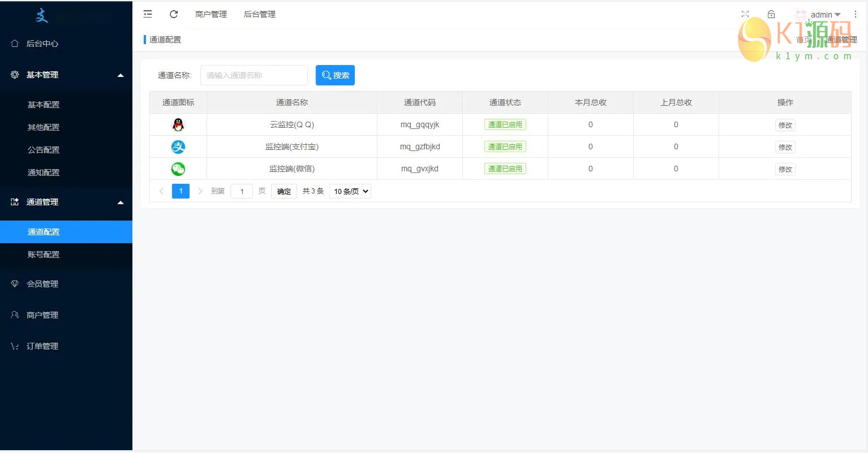Click 修改 for the 监控端(微信) channel
The height and width of the screenshot is (453, 868).
[x=785, y=169]
